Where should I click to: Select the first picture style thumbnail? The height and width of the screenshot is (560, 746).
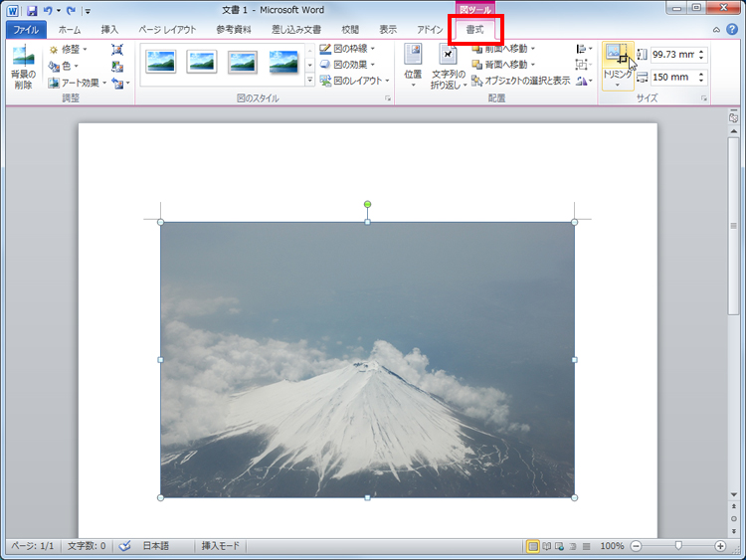point(161,62)
